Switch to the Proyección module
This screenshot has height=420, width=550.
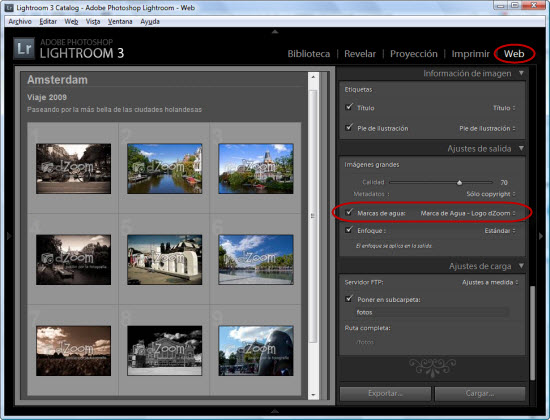click(x=414, y=54)
